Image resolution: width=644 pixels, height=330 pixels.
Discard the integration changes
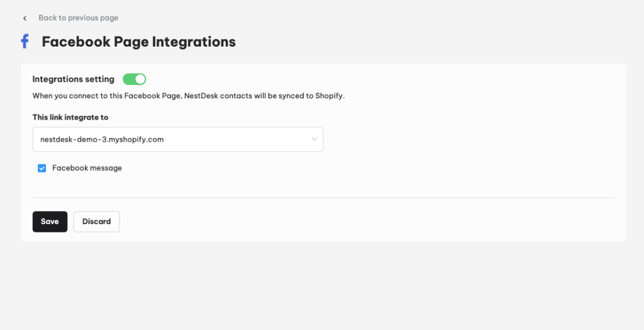(x=96, y=222)
